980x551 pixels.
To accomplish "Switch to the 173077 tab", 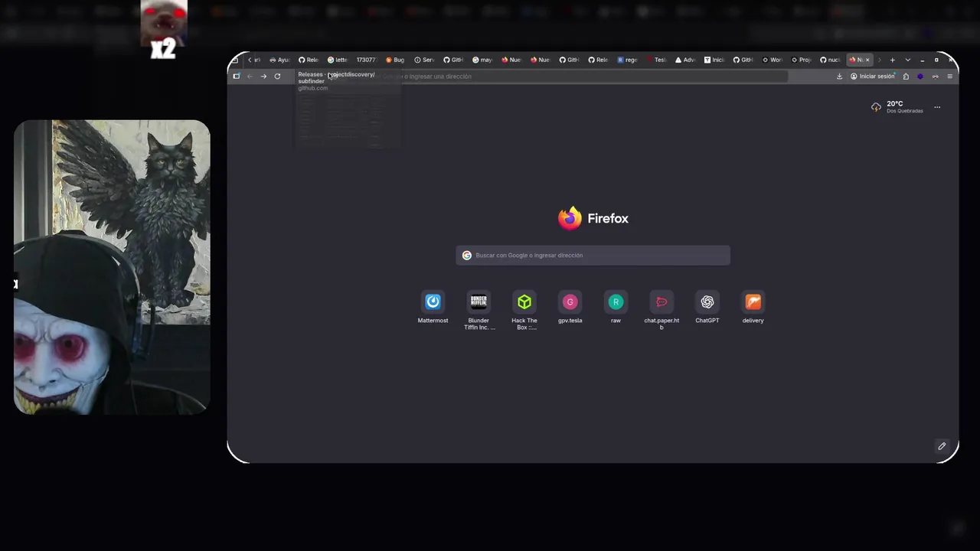I will coord(366,60).
